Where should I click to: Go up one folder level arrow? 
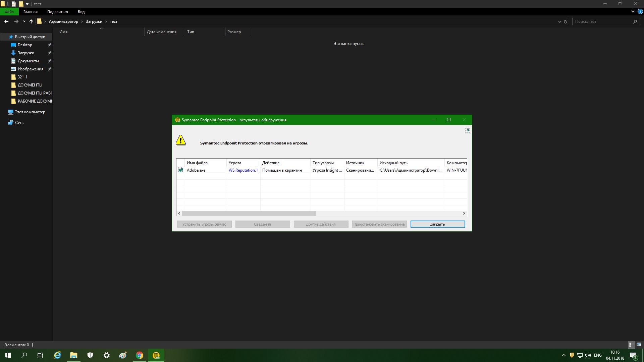pyautogui.click(x=31, y=21)
